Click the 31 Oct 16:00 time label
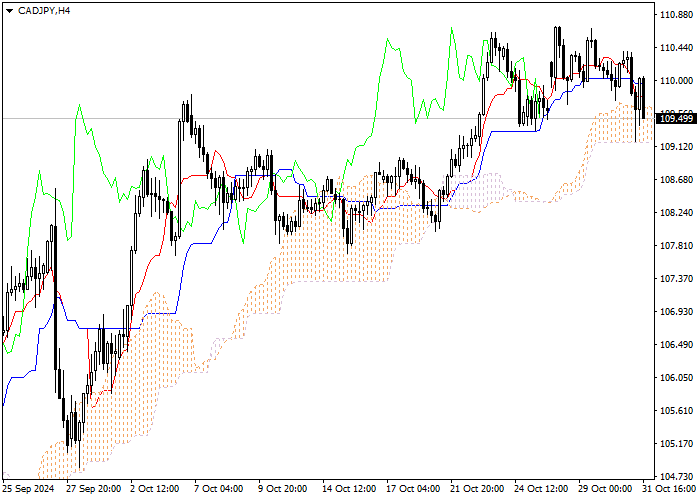The height and width of the screenshot is (500, 700). point(670,489)
